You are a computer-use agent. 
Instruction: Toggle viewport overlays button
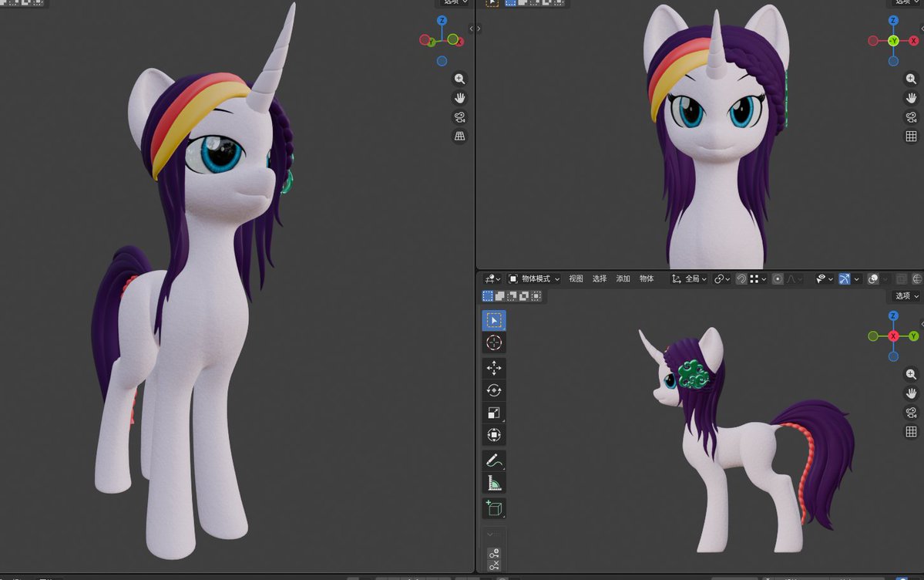873,279
